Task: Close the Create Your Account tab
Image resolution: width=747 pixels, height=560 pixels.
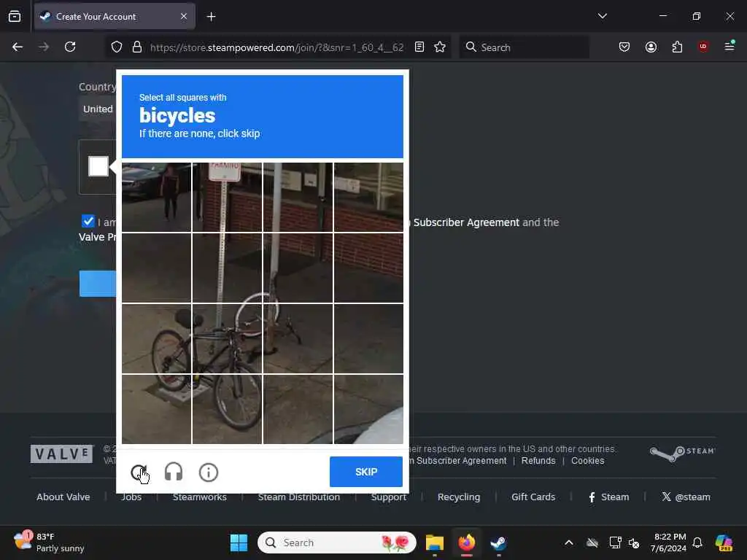Action: click(x=184, y=17)
